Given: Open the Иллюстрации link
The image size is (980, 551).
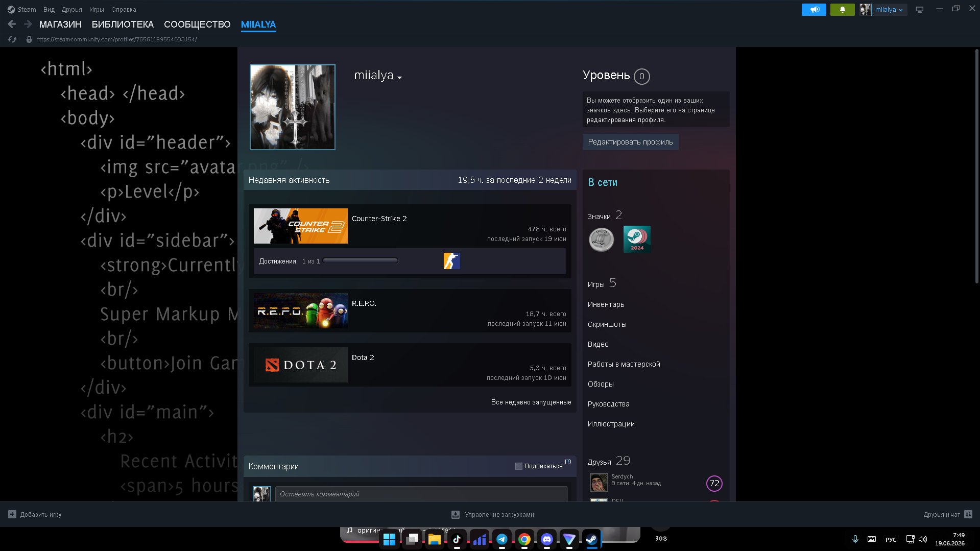Looking at the screenshot, I should point(611,424).
